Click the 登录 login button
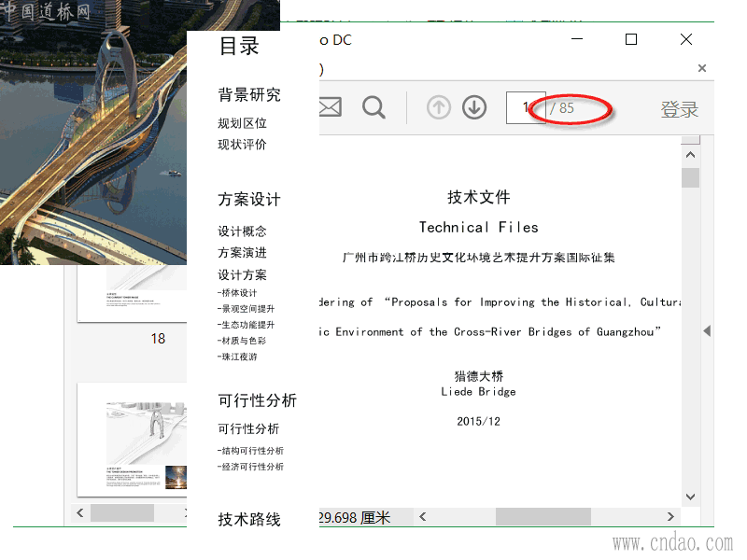This screenshot has height=560, width=747. (679, 109)
